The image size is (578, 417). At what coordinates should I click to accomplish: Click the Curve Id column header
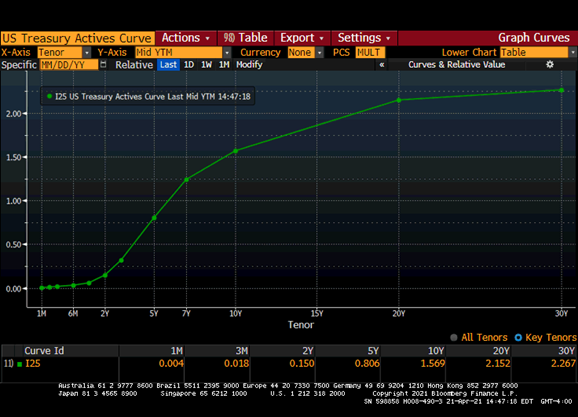click(44, 351)
